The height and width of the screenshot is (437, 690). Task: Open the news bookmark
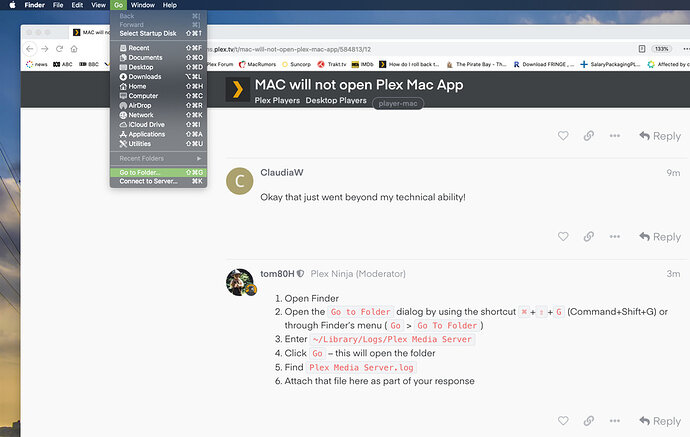point(37,64)
